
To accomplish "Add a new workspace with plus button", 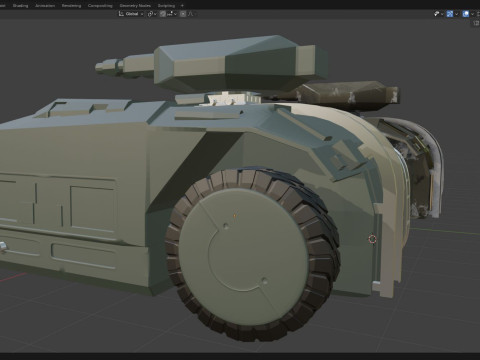I will click(x=182, y=6).
